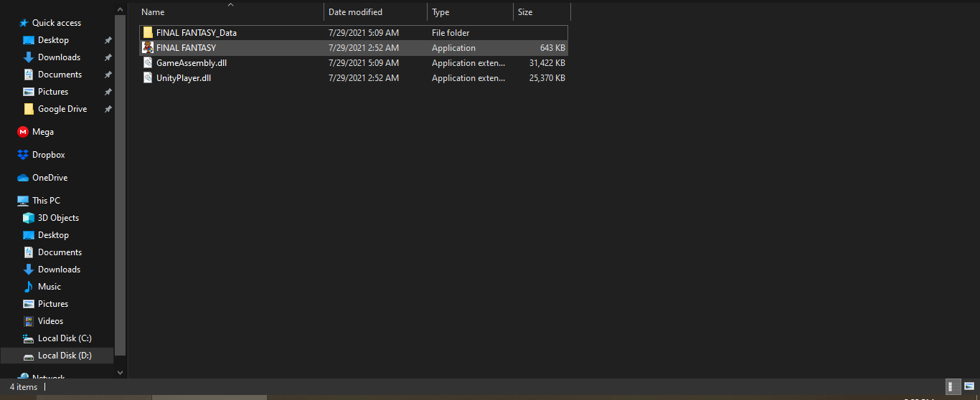Go to OneDrive in the sidebar

coord(50,178)
